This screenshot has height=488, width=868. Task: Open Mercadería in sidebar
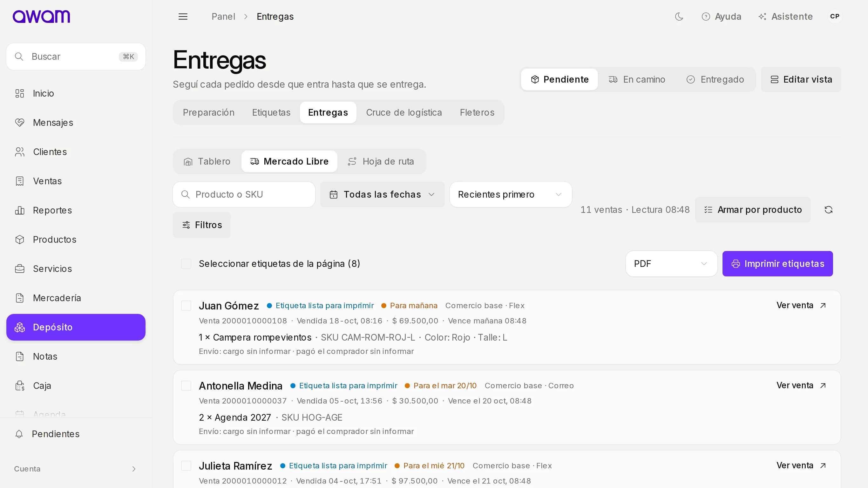(76, 298)
